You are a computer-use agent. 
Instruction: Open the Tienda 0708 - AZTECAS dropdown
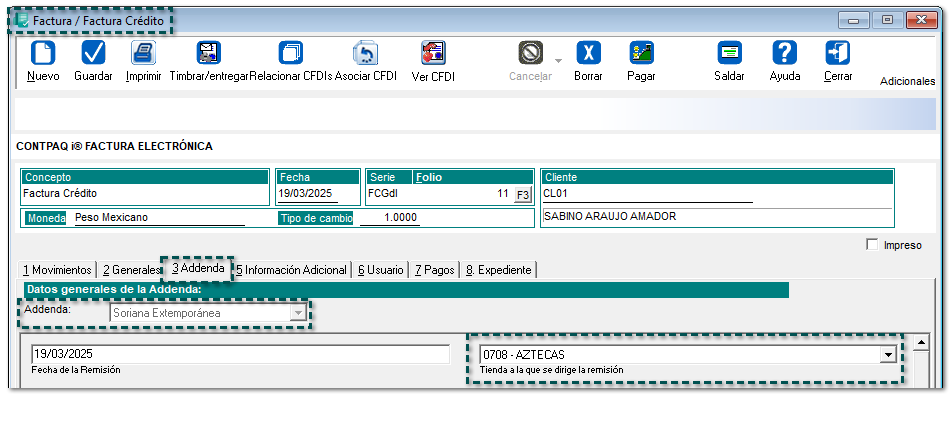click(x=889, y=354)
